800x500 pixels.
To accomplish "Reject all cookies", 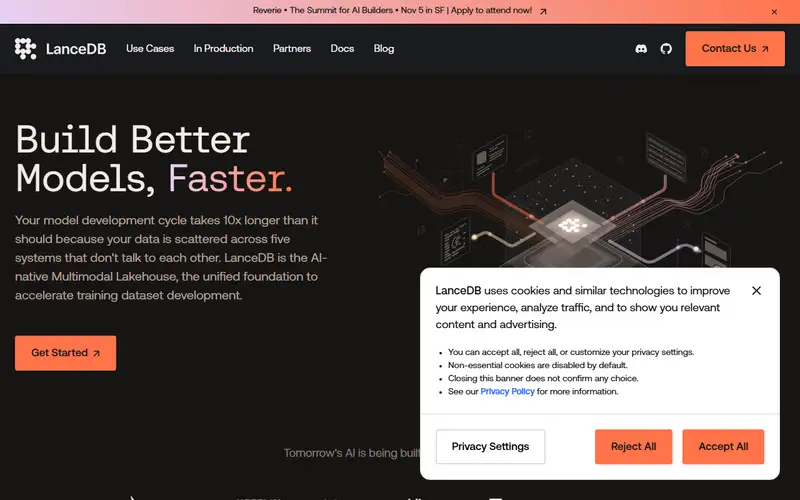I will tap(633, 446).
